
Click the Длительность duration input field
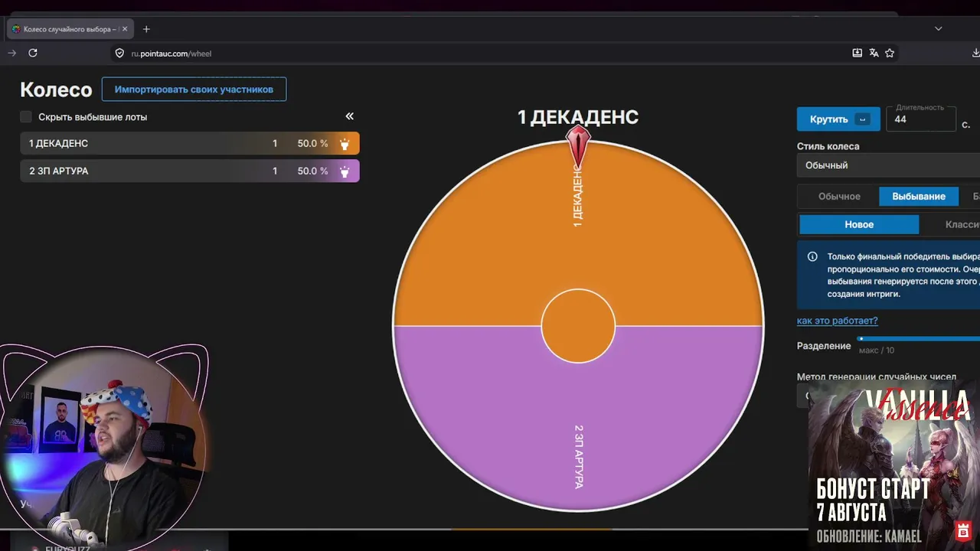(921, 119)
